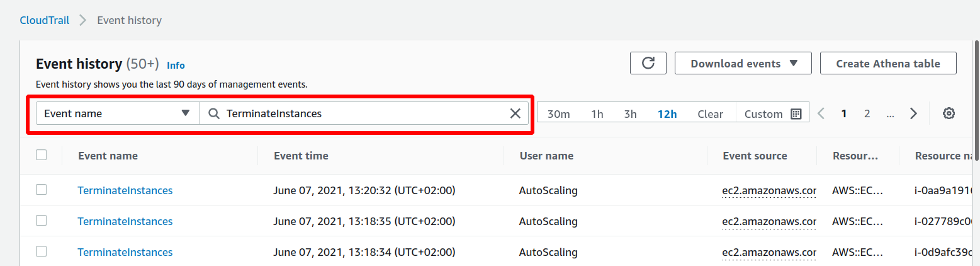
Task: Open CloudTrail breadcrumb link
Action: 43,20
